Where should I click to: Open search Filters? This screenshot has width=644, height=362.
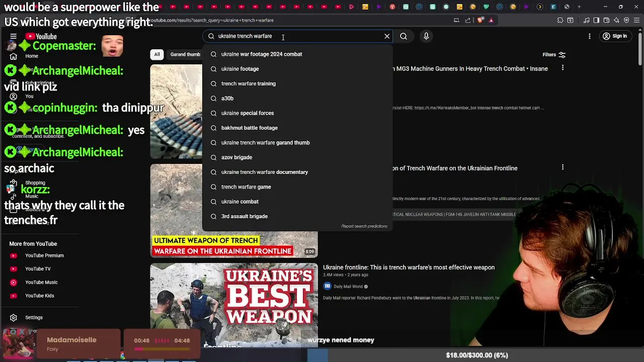[x=554, y=54]
